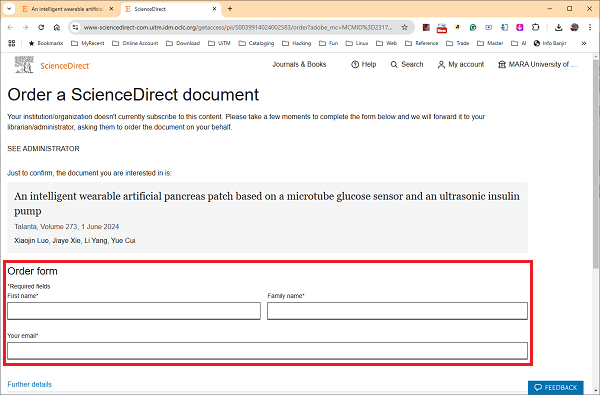Open the Info Banjir bookmark
This screenshot has height=395, width=600.
550,43
